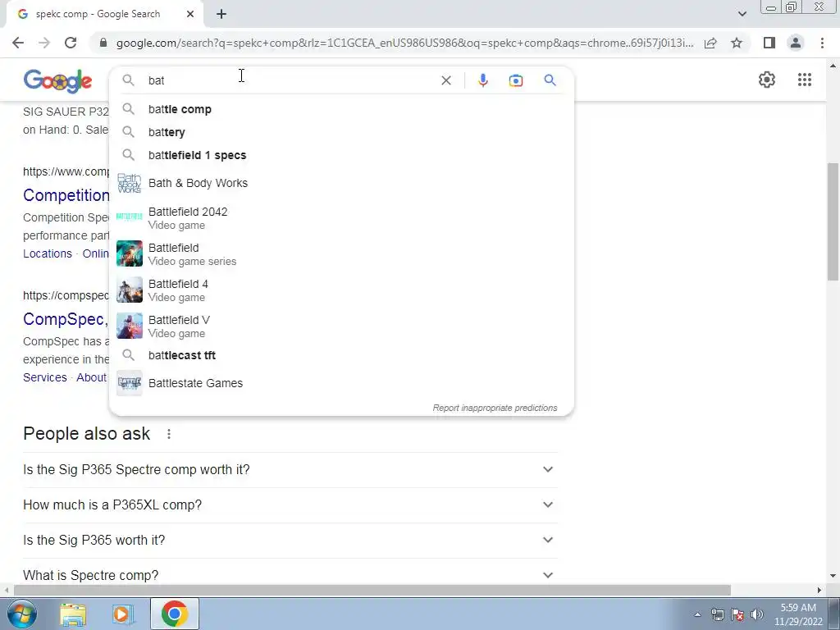
Task: Click Report inappropriate predictions
Action: [x=495, y=408]
